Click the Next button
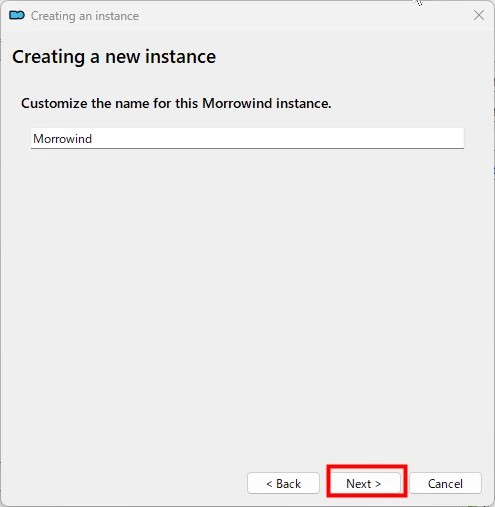495x507 pixels. 366,483
